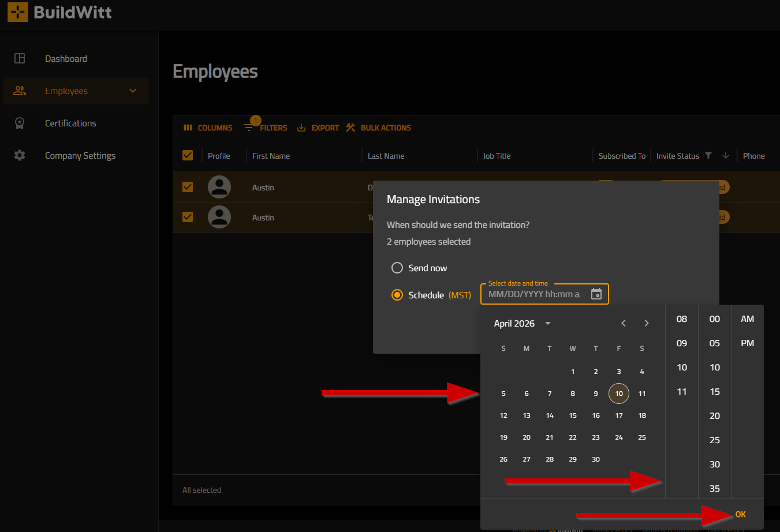Click the date and time input field
780x532 pixels.
point(533,294)
